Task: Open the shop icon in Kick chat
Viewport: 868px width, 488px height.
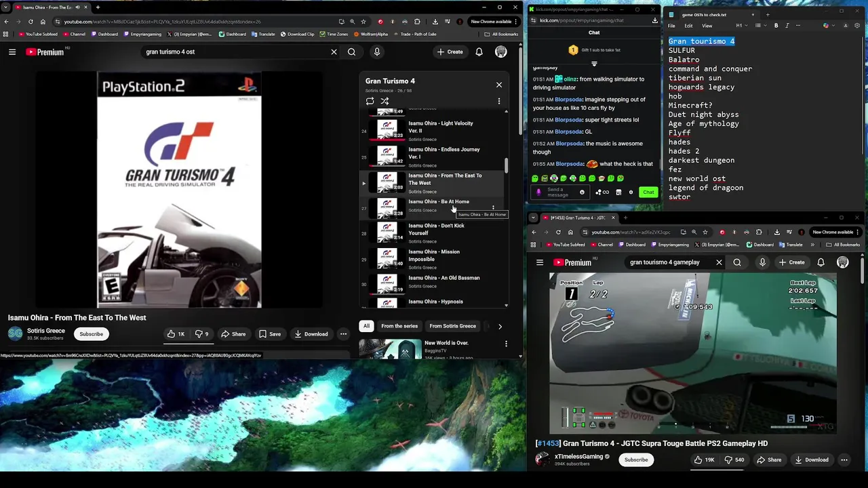Action: coord(618,192)
